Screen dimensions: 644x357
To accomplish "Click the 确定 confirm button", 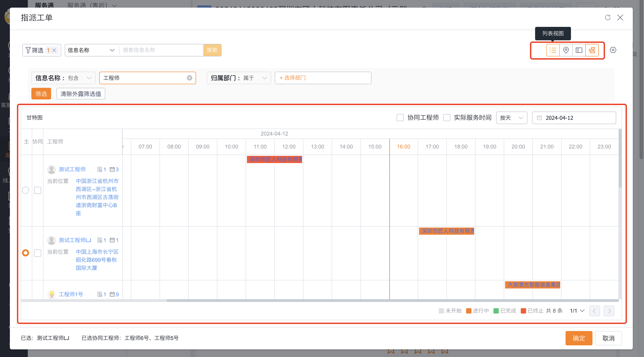I will [x=579, y=338].
